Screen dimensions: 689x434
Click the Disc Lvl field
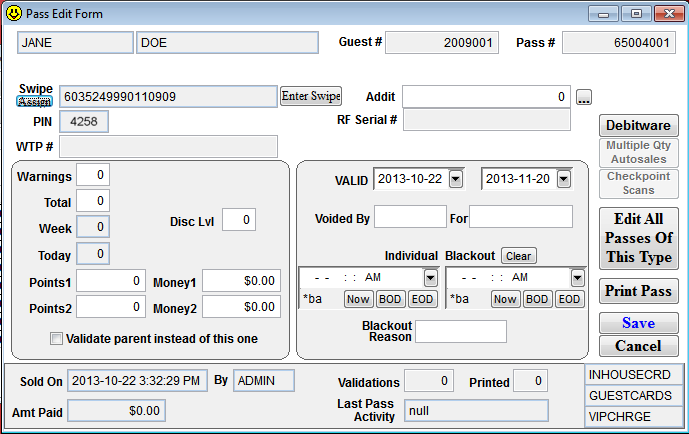[x=239, y=220]
